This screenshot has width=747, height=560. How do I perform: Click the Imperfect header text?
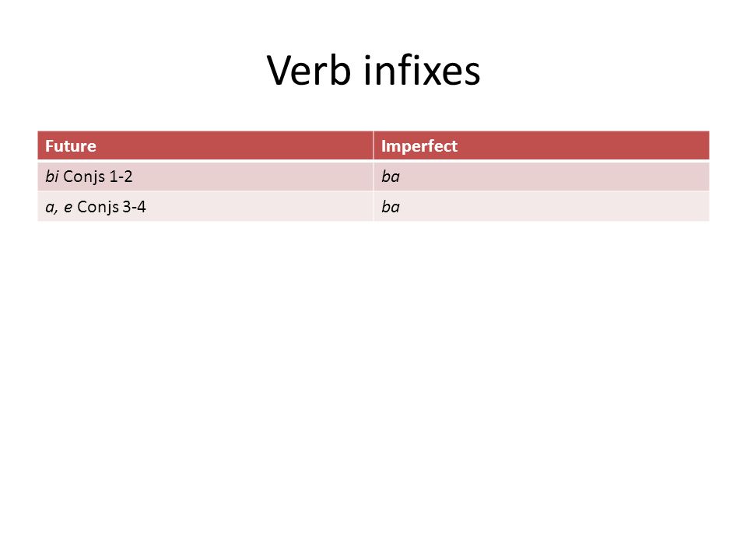(x=419, y=146)
